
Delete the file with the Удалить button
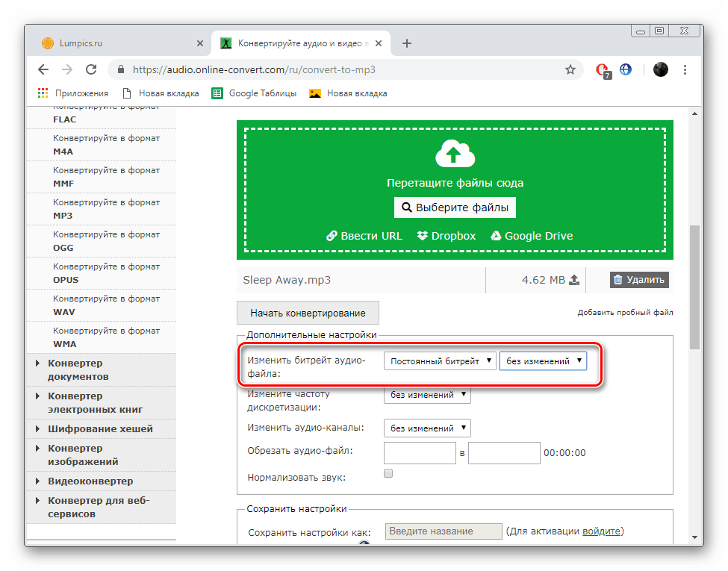(639, 280)
